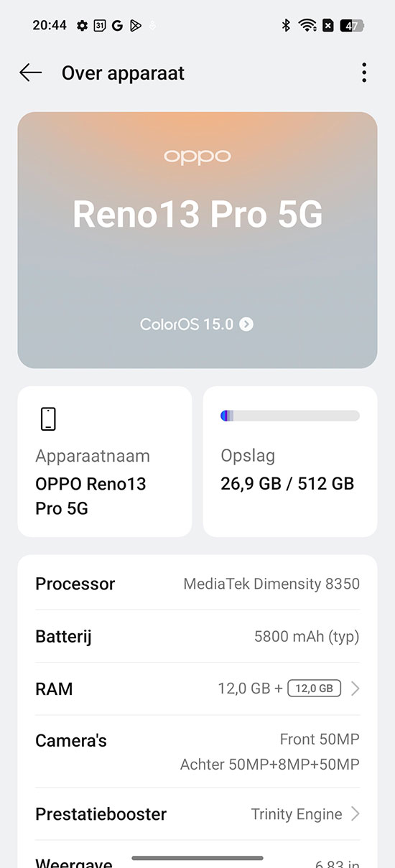Image resolution: width=395 pixels, height=868 pixels.
Task: Open the three-dot overflow menu
Action: click(364, 73)
